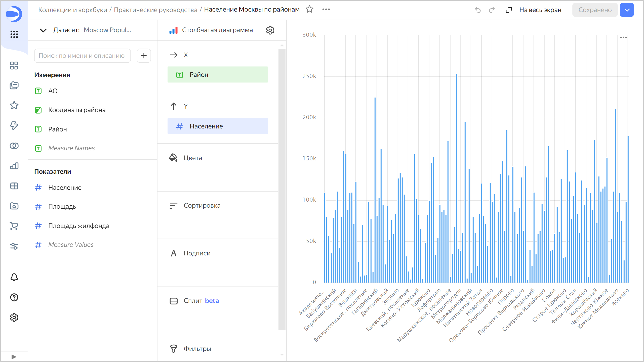Open Практические руководства breadcrumb
The image size is (644, 362).
[155, 10]
